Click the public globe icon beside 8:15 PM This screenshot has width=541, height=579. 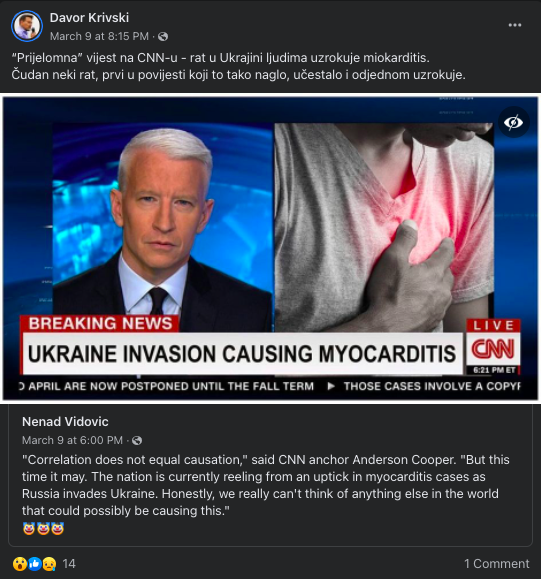click(163, 37)
